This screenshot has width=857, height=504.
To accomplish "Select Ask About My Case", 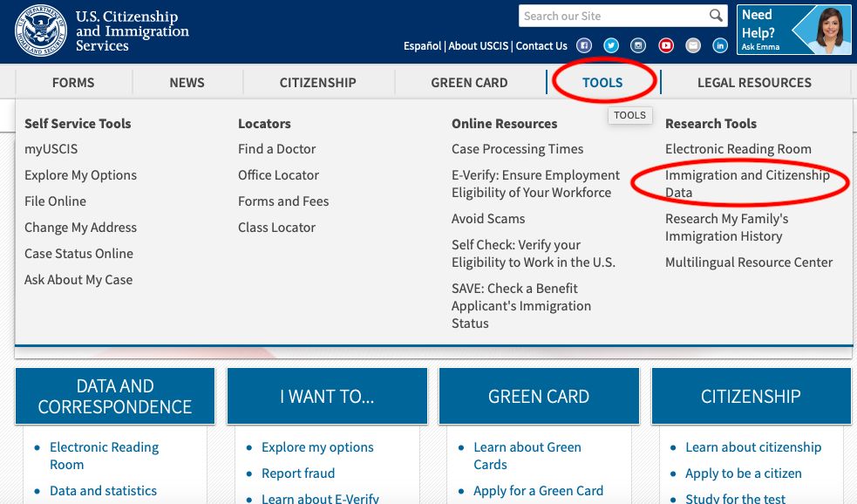I will (78, 280).
